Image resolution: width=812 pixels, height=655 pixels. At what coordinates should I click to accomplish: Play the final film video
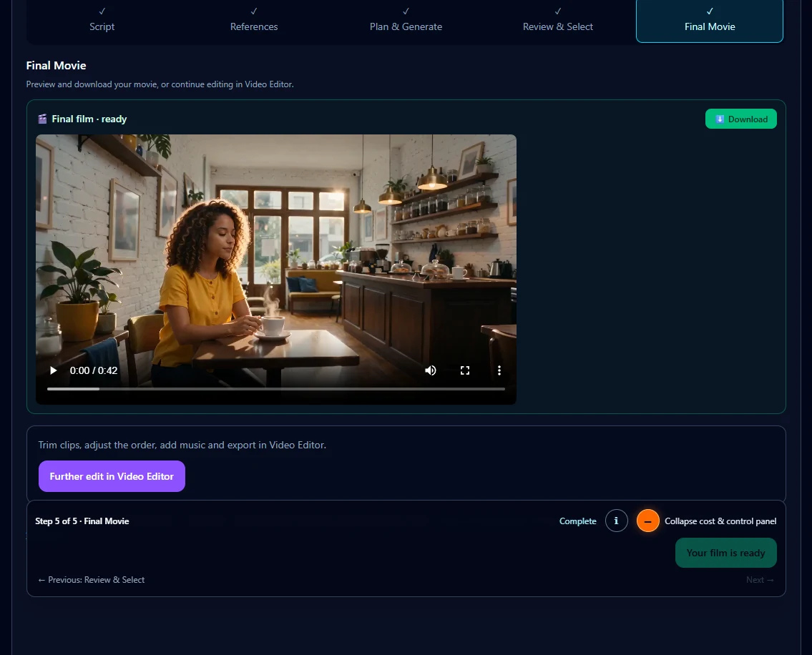pyautogui.click(x=54, y=370)
